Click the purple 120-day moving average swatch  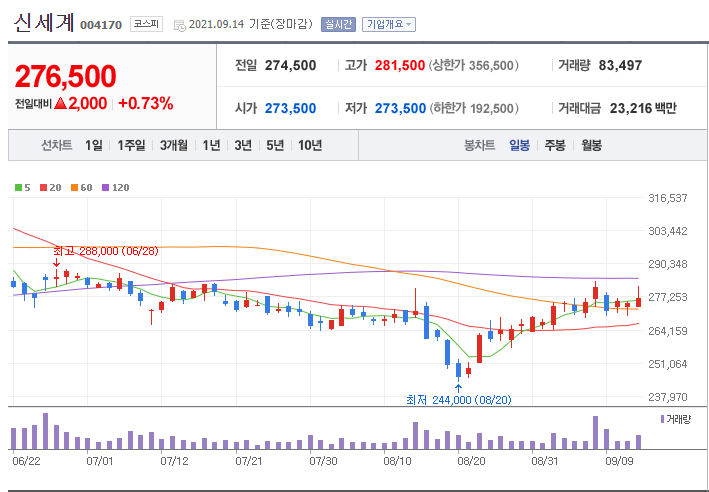pyautogui.click(x=105, y=188)
